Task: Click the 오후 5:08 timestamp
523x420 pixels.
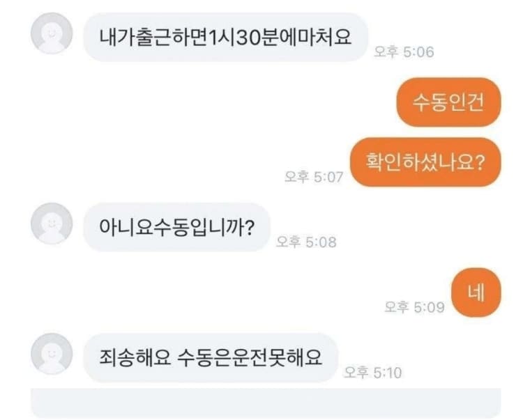Action: 306,242
